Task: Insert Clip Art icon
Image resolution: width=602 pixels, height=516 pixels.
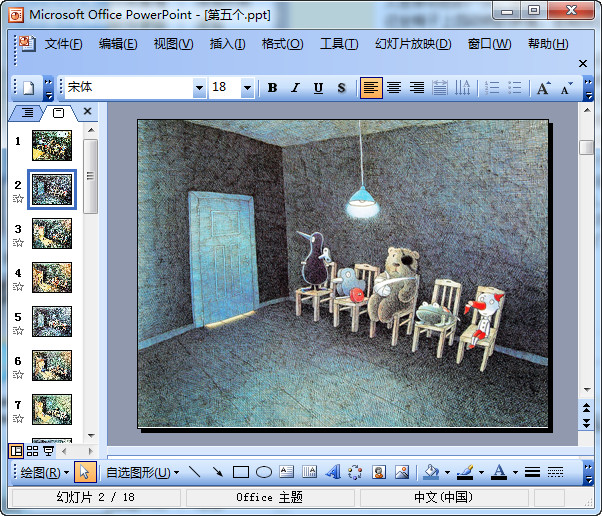Action: coord(379,472)
